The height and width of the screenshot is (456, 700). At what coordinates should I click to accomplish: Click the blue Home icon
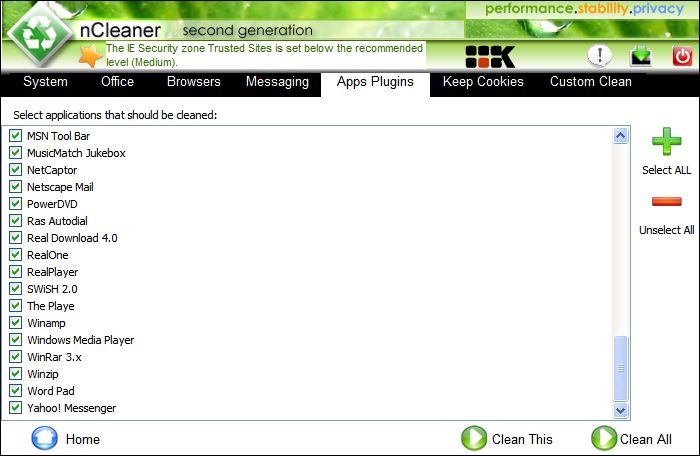tap(44, 438)
